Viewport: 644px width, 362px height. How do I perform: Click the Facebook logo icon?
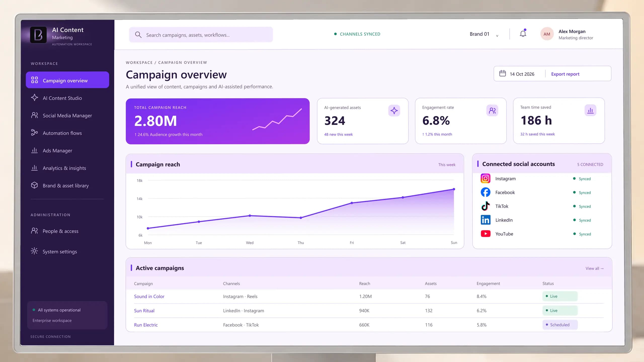point(486,192)
